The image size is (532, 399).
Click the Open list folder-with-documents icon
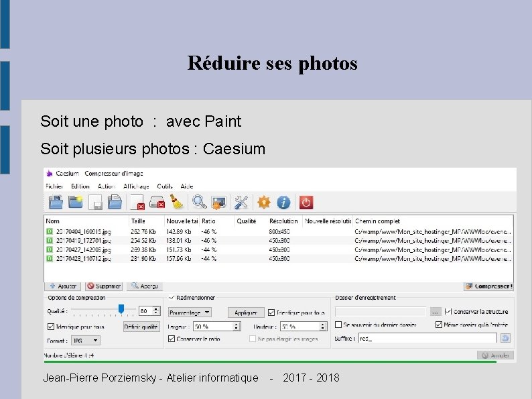[115, 202]
